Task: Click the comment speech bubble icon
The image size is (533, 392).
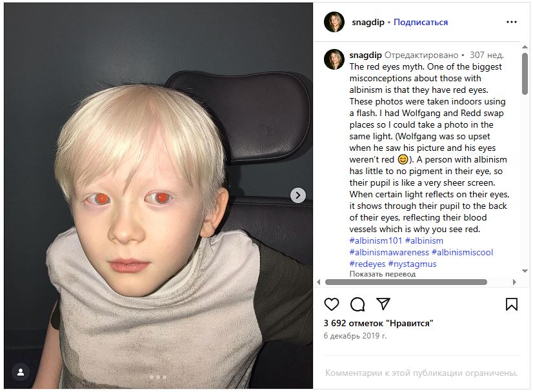Action: (357, 304)
